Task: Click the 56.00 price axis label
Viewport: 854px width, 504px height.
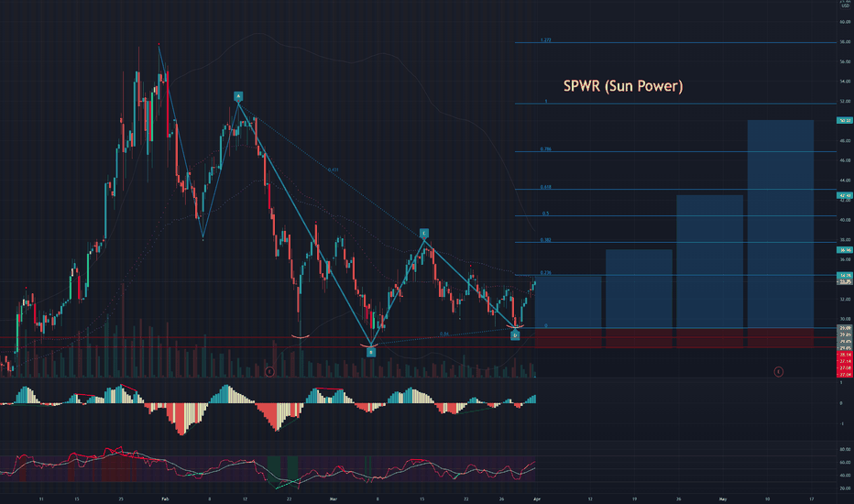Action: click(x=845, y=61)
